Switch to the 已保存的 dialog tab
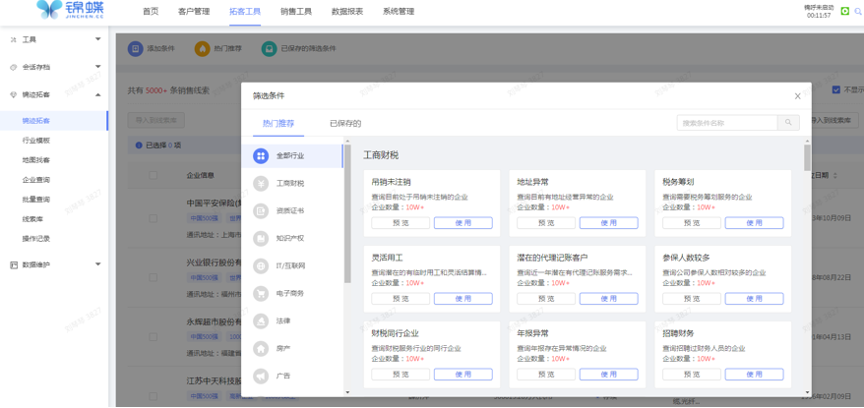The height and width of the screenshot is (408, 864). click(345, 124)
